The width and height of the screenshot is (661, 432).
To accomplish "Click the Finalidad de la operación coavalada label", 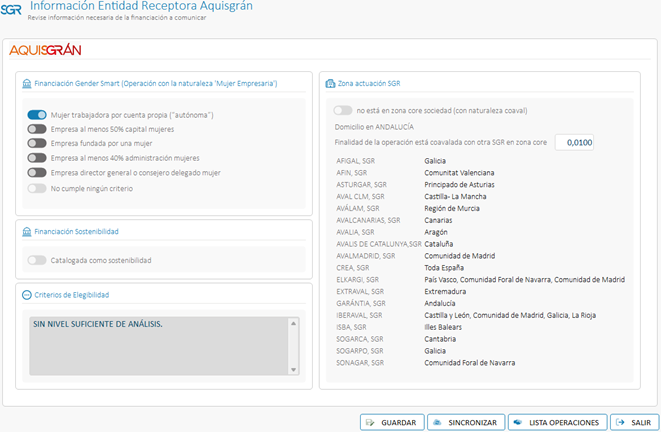I will (441, 142).
